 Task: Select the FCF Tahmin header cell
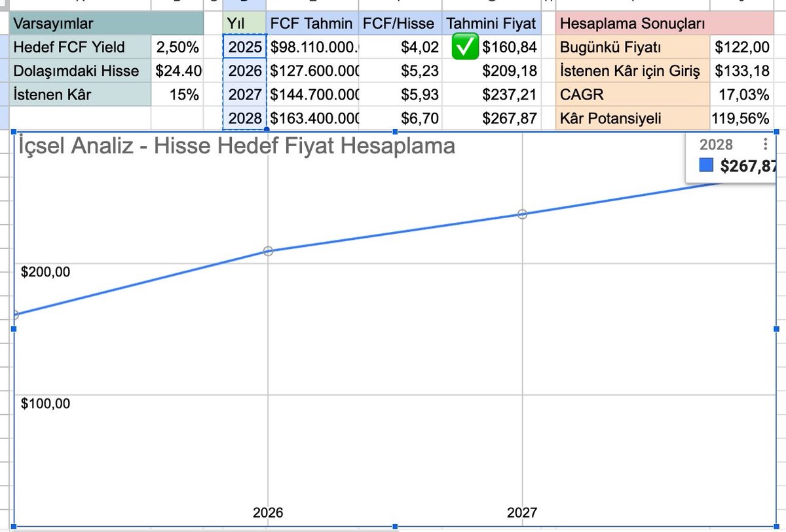[313, 24]
